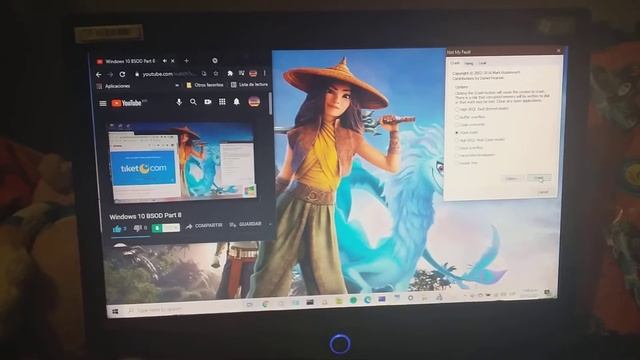Go to YouTube home via logo

(x=127, y=103)
